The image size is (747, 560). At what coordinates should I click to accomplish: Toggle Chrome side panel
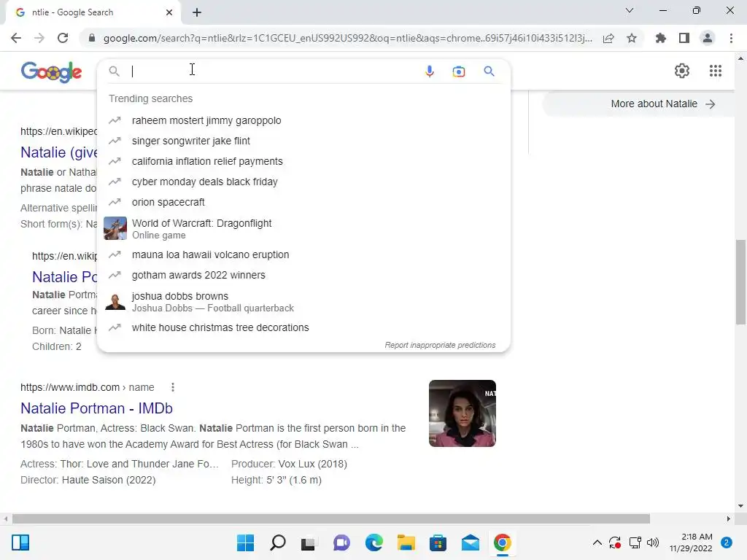[x=684, y=38]
